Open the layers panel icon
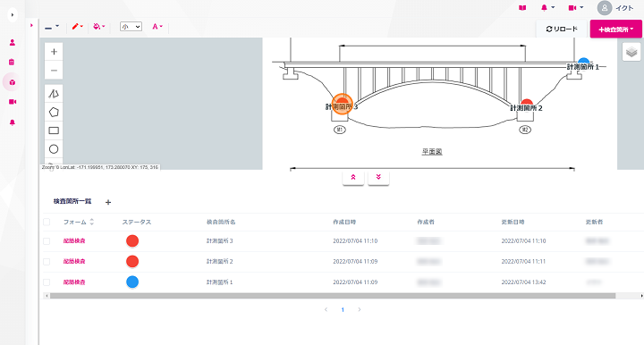Viewport: 644px width, 345px height. click(x=631, y=52)
